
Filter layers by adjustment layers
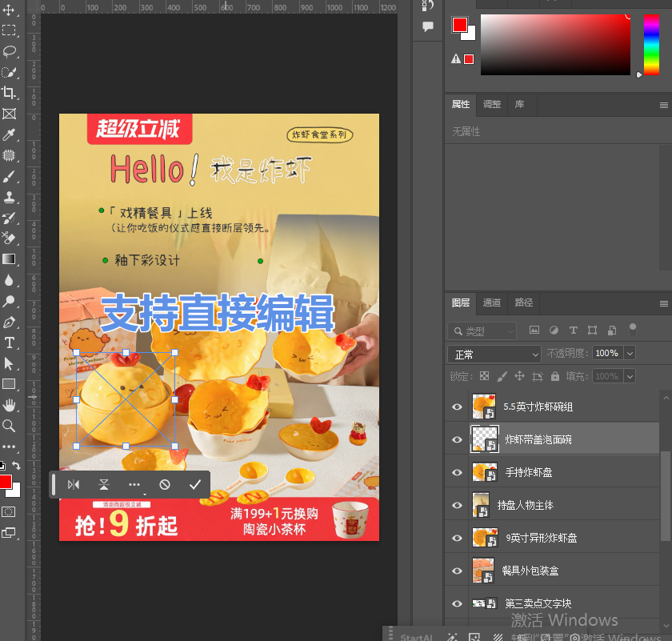(554, 330)
